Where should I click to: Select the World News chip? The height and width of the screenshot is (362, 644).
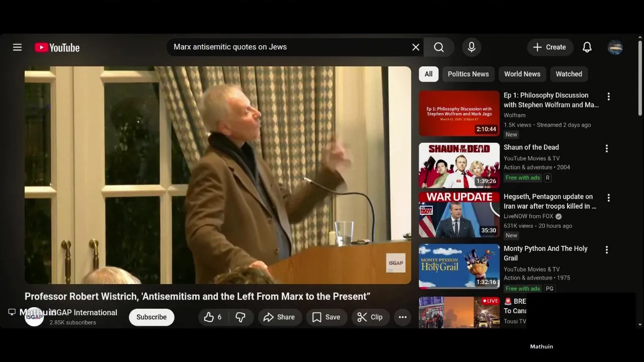click(522, 74)
